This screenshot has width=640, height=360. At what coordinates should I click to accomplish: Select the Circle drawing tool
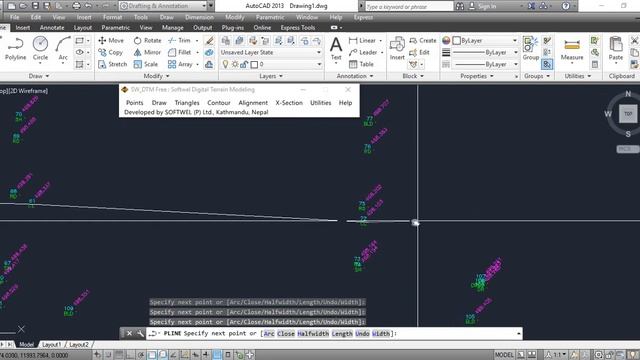[x=40, y=48]
